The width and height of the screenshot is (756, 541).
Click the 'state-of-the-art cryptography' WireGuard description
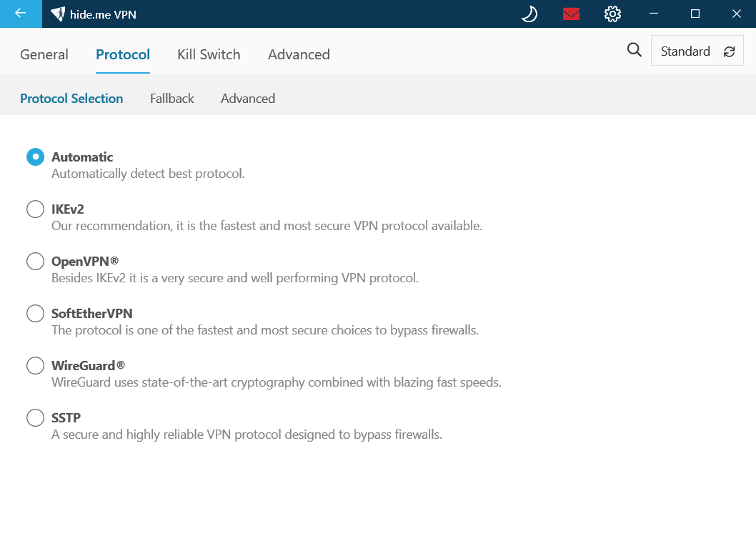[x=277, y=382]
